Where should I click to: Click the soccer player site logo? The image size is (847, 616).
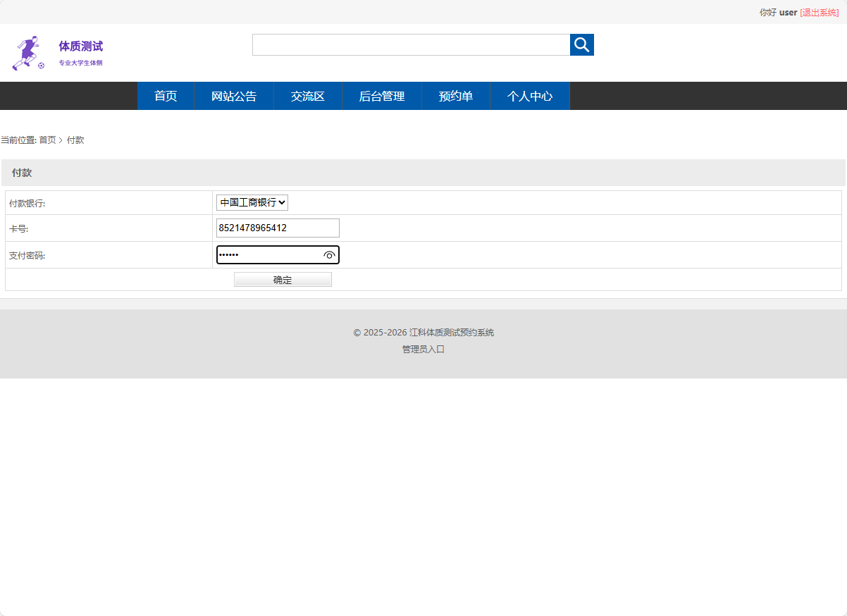(28, 53)
